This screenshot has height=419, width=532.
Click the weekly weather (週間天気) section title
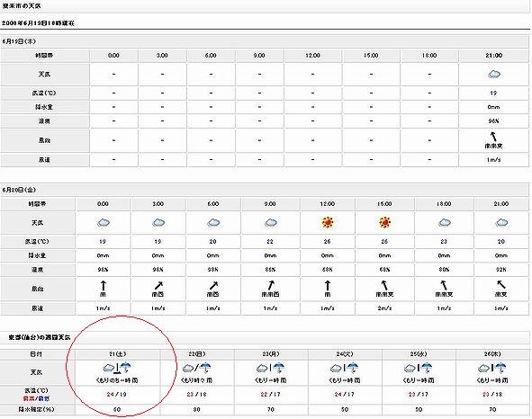40,338
